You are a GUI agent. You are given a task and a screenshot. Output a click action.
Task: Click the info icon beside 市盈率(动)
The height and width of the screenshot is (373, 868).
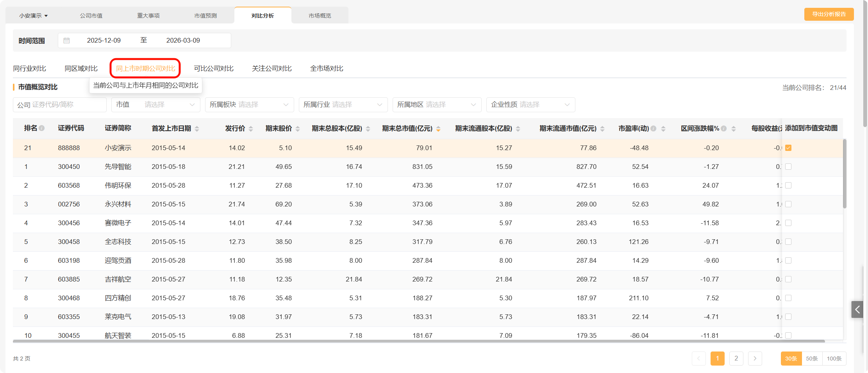point(653,128)
